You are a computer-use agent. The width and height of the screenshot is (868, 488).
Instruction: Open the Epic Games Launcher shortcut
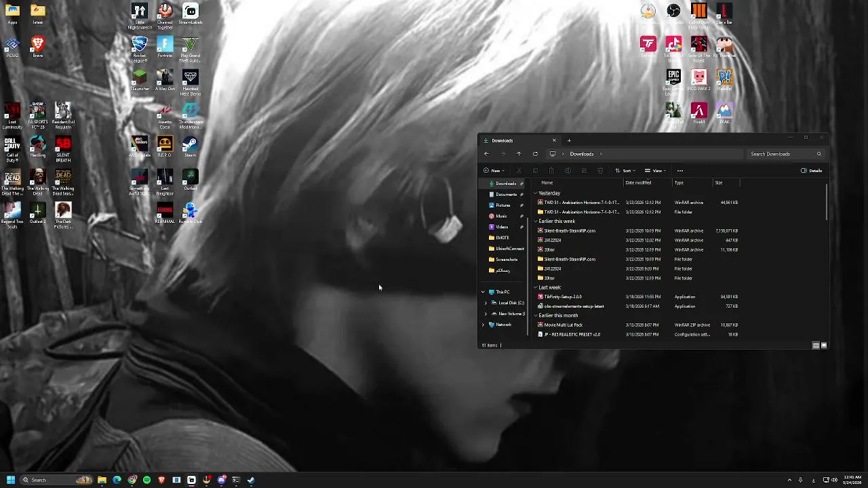click(x=673, y=83)
